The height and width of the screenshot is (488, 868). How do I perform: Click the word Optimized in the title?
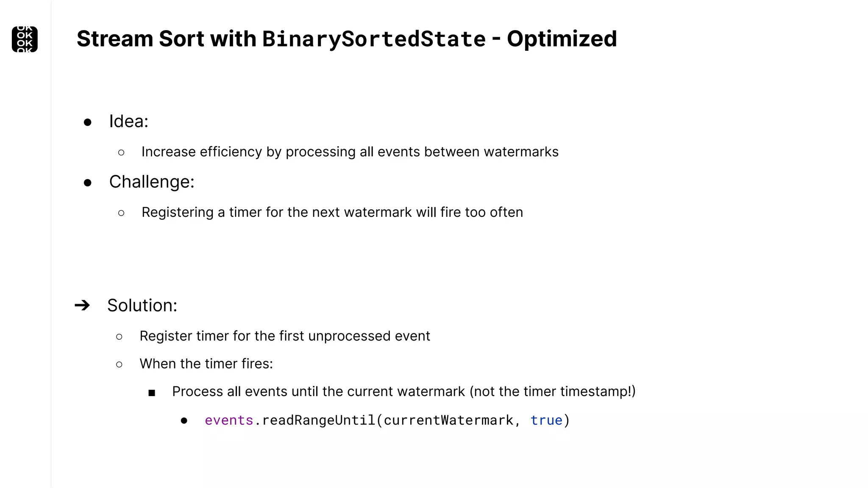click(x=562, y=39)
